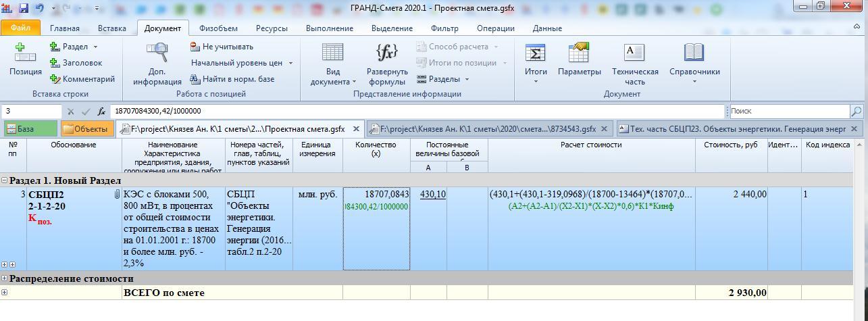Save the estimate with the floppy disk icon
The image size is (868, 321).
[x=24, y=8]
